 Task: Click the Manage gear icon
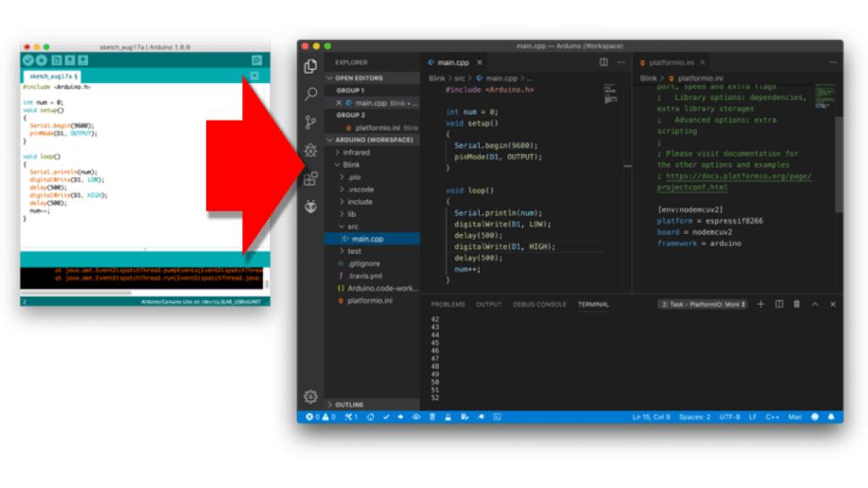311,396
